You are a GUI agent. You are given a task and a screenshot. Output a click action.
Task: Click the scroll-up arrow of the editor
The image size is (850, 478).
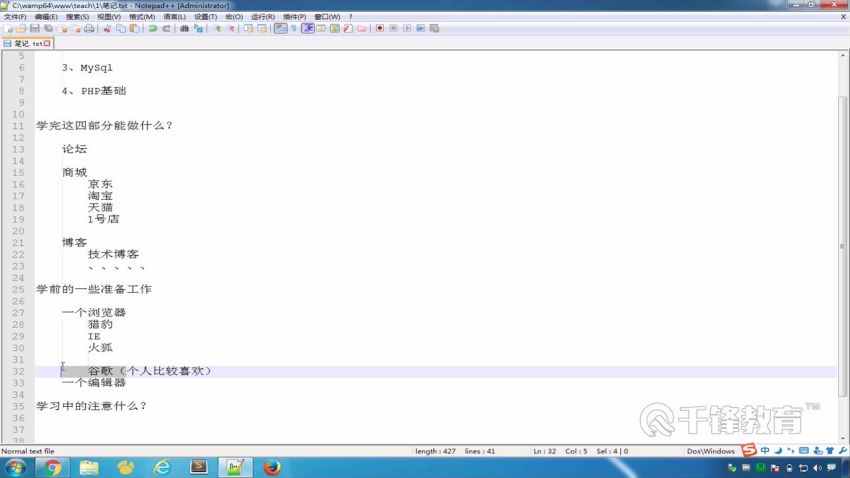[x=842, y=55]
